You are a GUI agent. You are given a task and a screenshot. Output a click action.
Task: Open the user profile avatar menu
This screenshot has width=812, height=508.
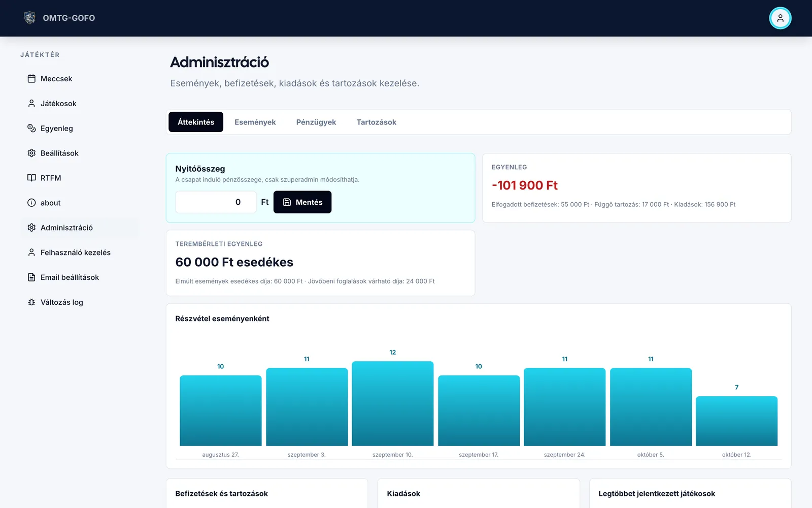point(780,18)
